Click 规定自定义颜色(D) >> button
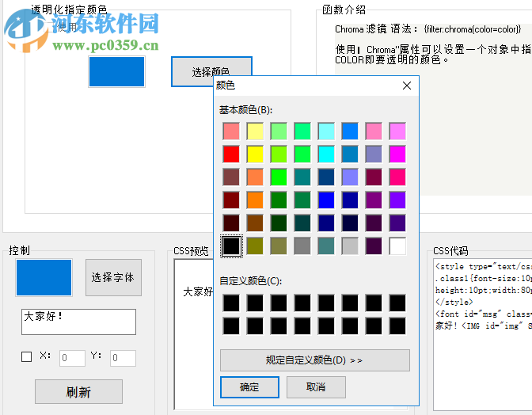Viewport: 532px width, 415px height. [x=315, y=360]
